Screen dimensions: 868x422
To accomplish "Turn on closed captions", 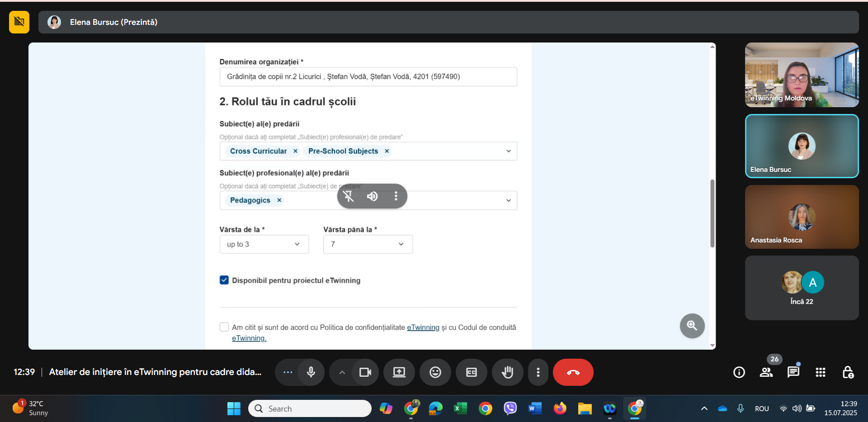I will 471,372.
